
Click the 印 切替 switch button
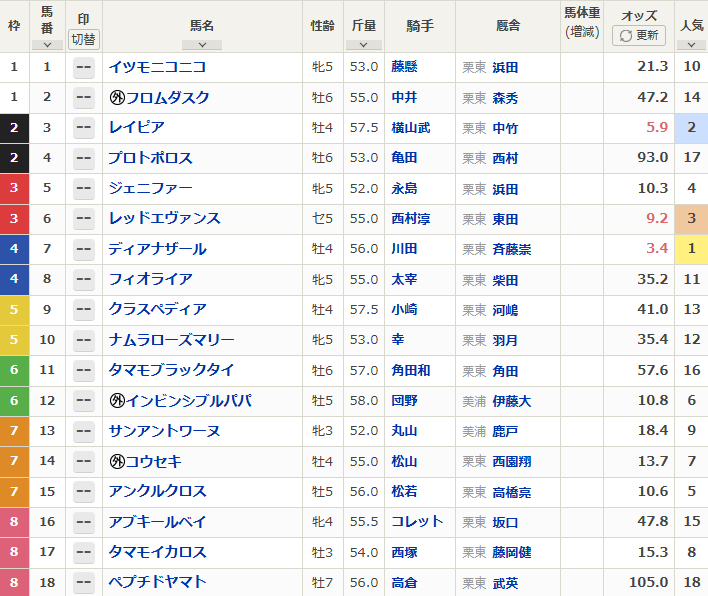tap(84, 39)
